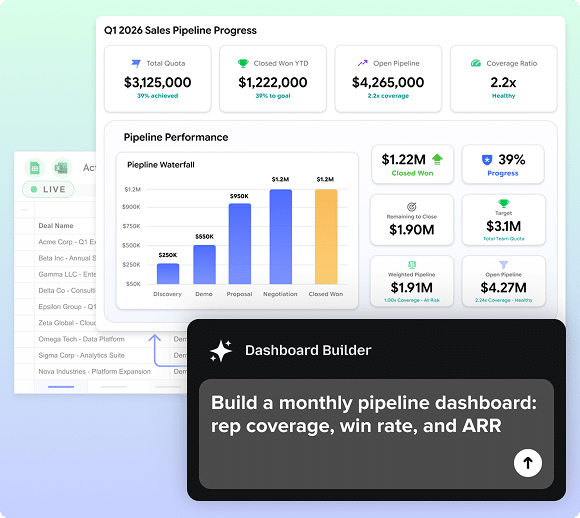The image size is (580, 518).
Task: Click the Weighted Pipeline scale icon
Action: click(x=412, y=265)
